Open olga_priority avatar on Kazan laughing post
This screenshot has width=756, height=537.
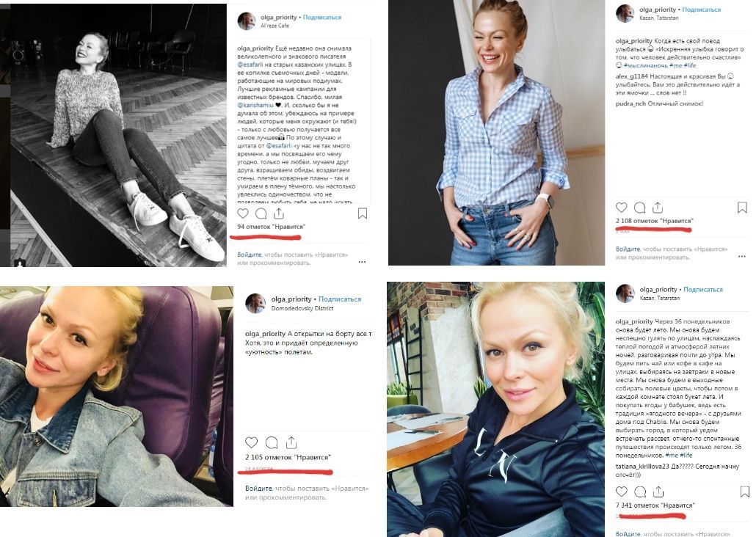click(x=625, y=13)
